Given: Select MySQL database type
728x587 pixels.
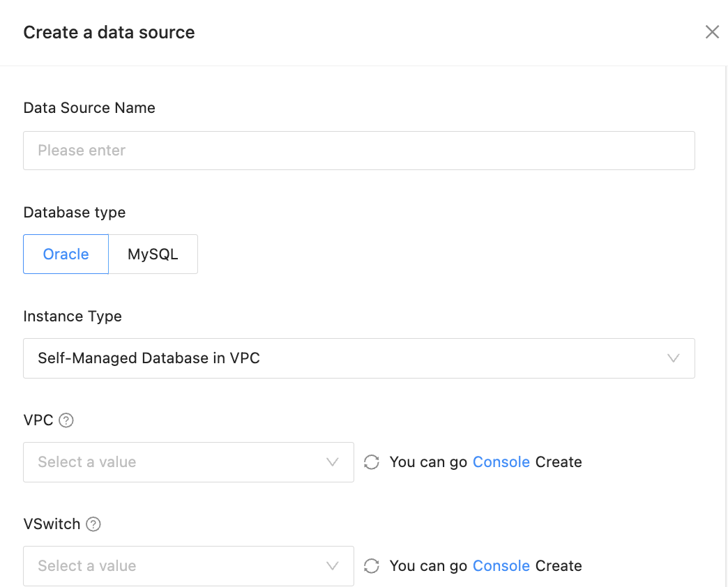Looking at the screenshot, I should (x=153, y=254).
